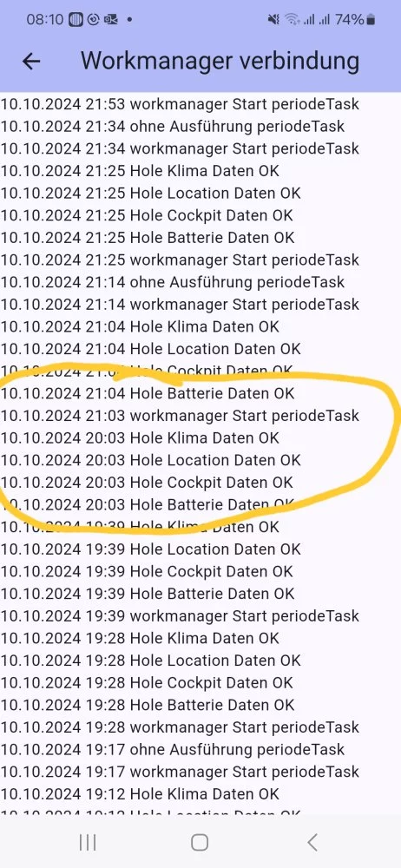Tap the muted sound icon in status bar
401x868 pixels.
[x=273, y=20]
